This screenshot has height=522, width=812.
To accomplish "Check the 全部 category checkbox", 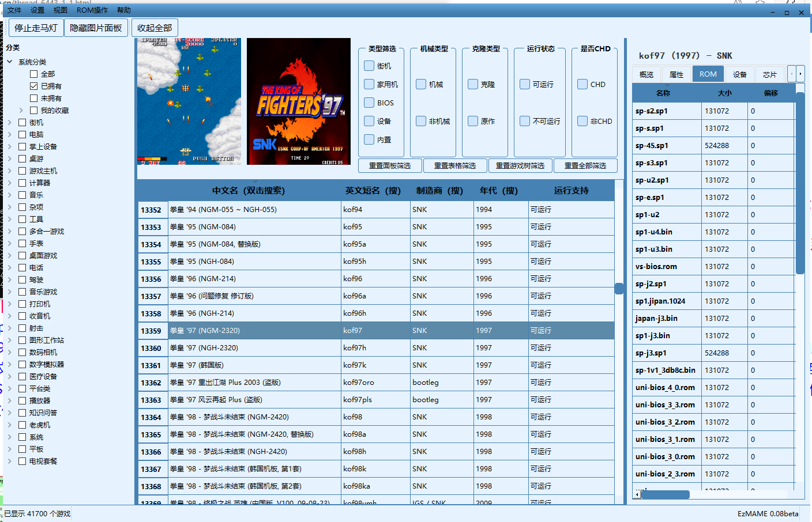I will tap(34, 74).
